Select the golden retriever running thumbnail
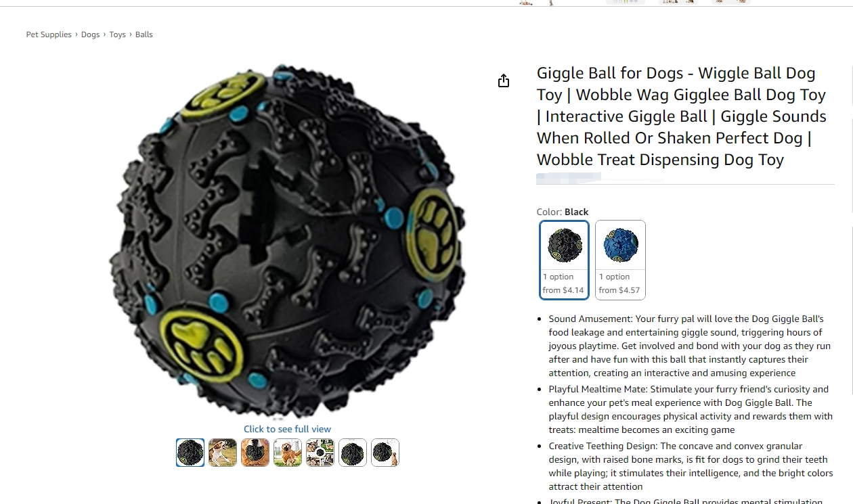853x504 pixels. tap(288, 453)
